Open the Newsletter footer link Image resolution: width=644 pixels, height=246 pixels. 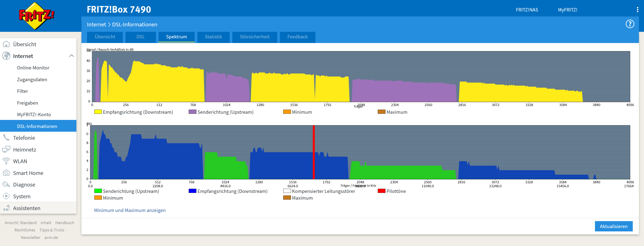tap(31, 238)
